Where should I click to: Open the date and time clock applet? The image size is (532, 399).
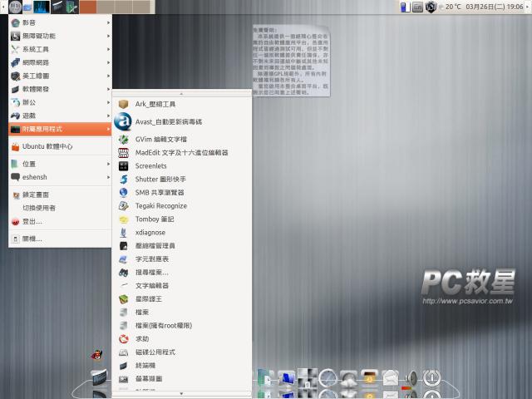[494, 7]
